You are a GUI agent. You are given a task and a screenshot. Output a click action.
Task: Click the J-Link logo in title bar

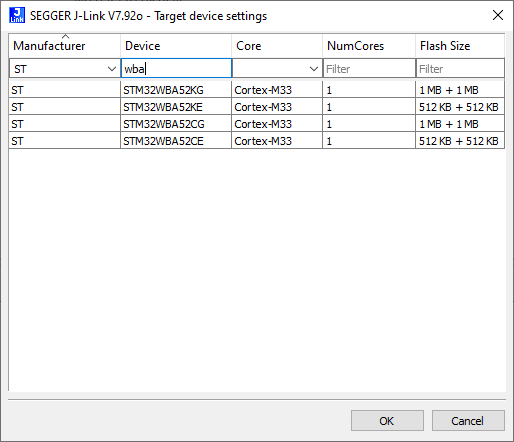17,15
